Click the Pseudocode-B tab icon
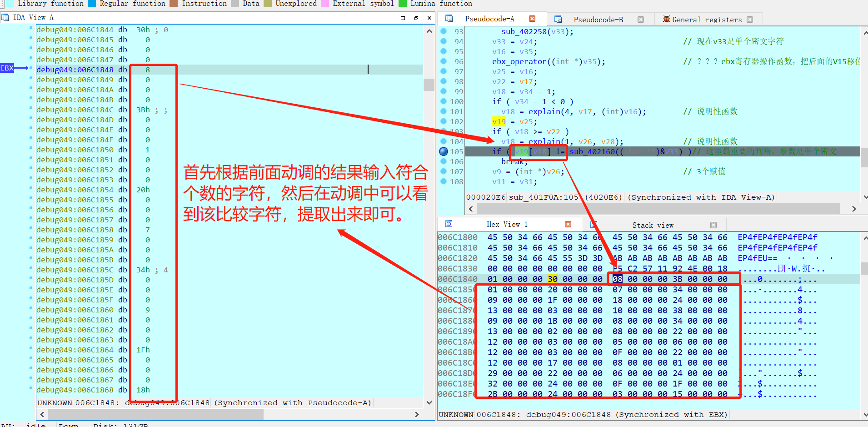 [558, 20]
